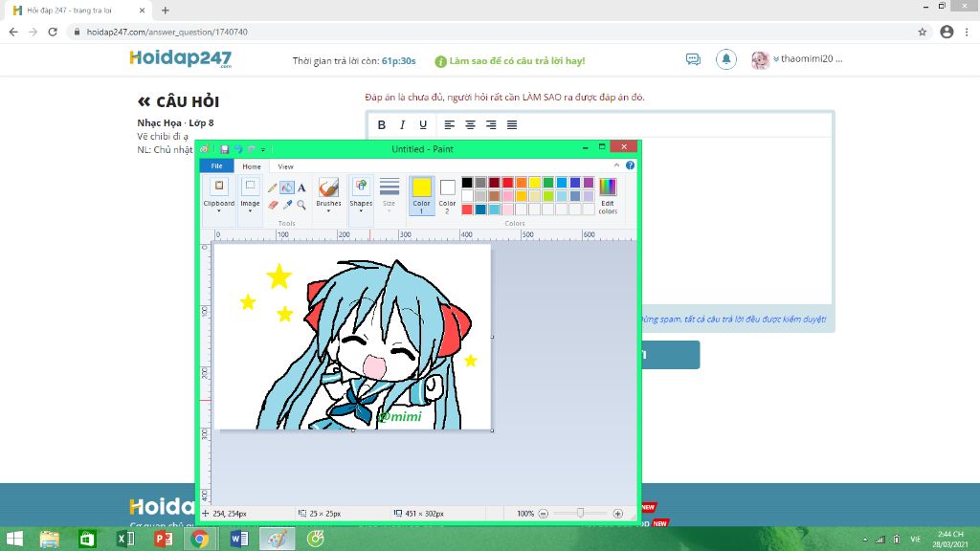Click the zoom in plus button in Paint

pos(617,514)
